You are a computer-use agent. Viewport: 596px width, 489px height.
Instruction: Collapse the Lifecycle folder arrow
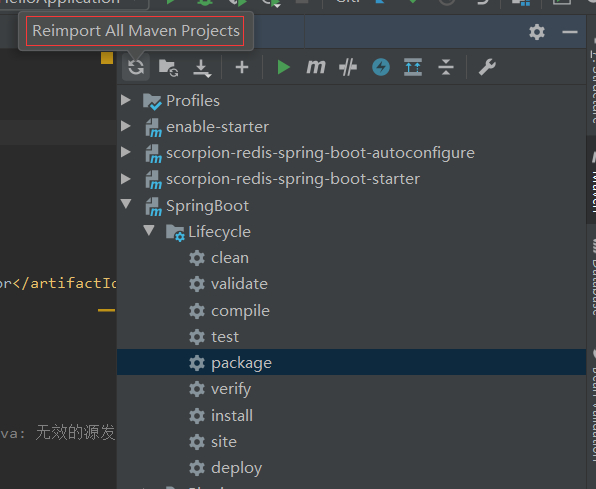(149, 230)
